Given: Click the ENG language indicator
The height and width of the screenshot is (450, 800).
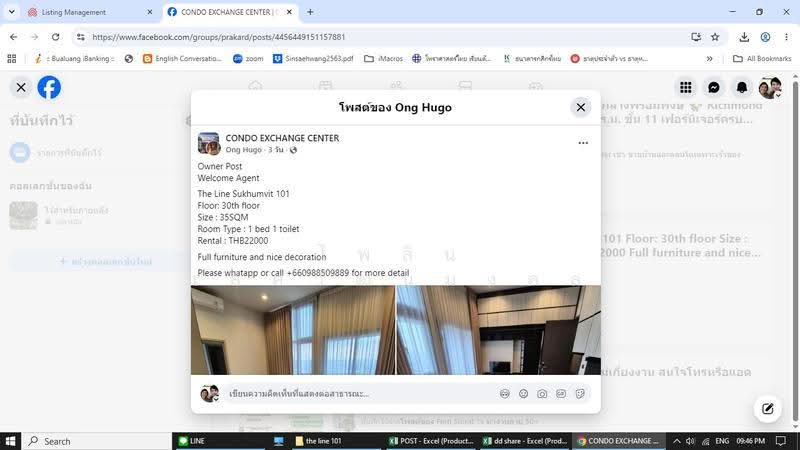Looking at the screenshot, I should (722, 441).
